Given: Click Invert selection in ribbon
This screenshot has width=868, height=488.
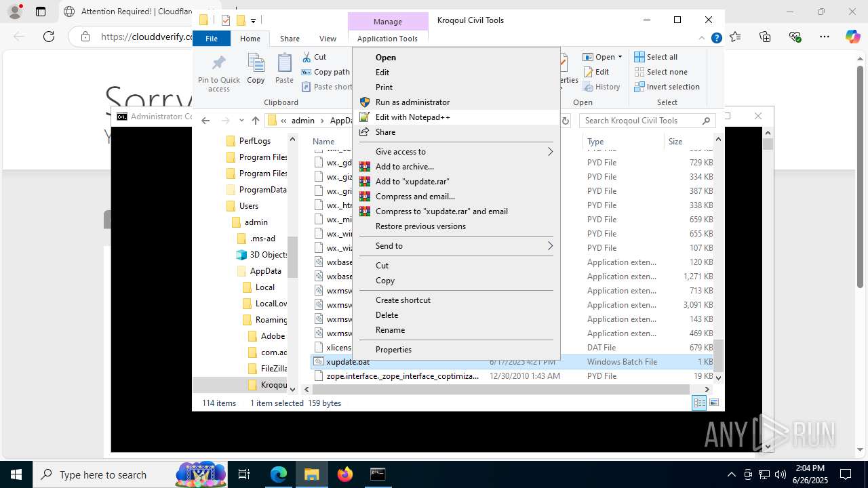Looking at the screenshot, I should (x=667, y=87).
